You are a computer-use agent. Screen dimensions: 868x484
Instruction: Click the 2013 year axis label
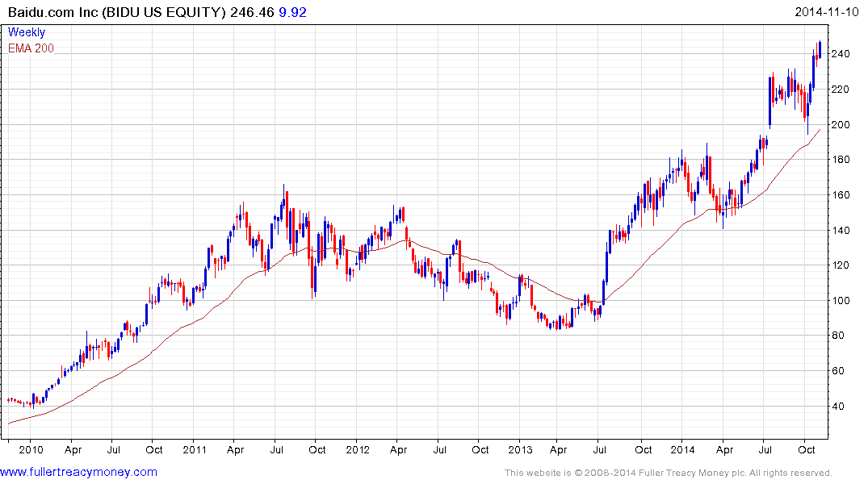[x=520, y=449]
